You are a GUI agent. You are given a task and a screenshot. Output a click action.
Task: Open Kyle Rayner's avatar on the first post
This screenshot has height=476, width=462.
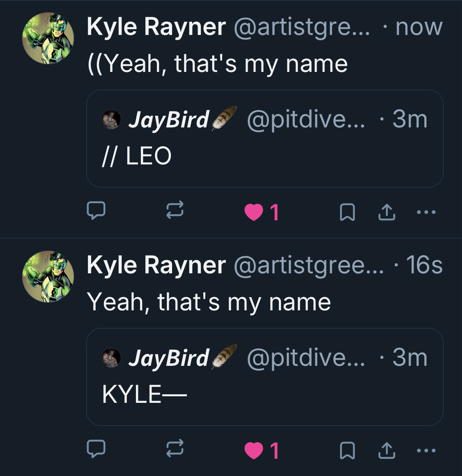pos(48,38)
